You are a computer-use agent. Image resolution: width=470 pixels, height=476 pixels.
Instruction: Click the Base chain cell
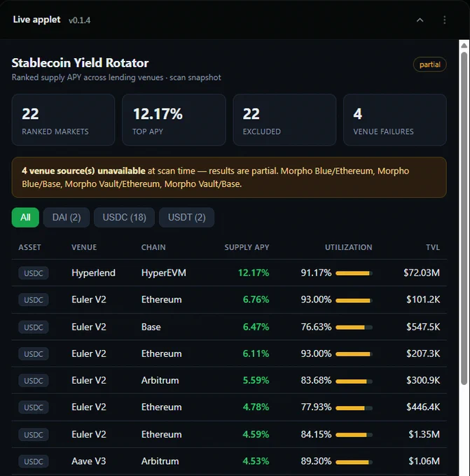(151, 327)
